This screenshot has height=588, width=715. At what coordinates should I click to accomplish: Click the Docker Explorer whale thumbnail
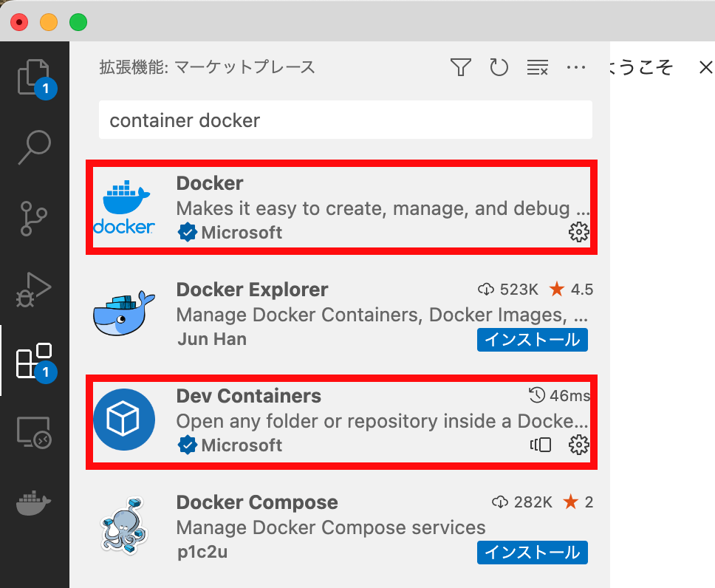(x=123, y=313)
